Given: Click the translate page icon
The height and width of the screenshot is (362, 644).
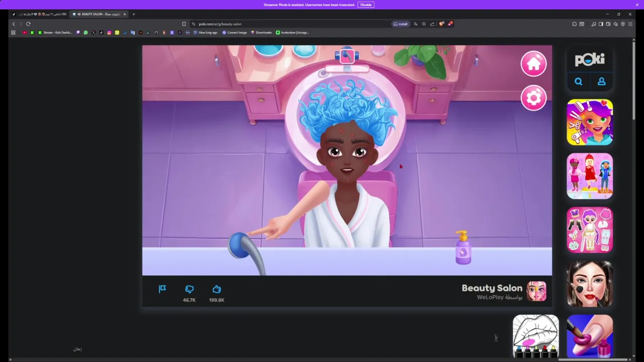Looking at the screenshot, I should tap(416, 24).
